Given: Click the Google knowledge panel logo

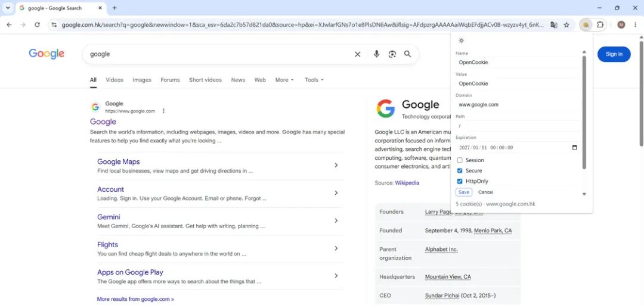Looking at the screenshot, I should click(385, 108).
